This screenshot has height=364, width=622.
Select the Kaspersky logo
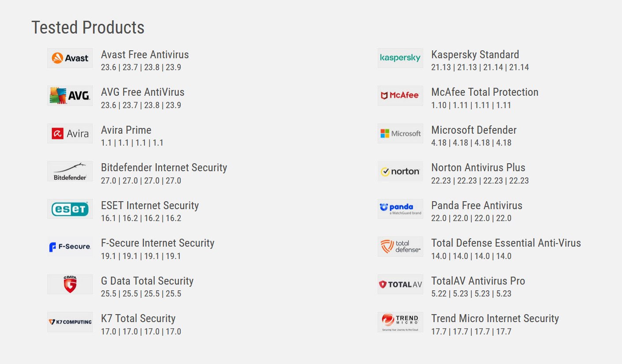[400, 58]
